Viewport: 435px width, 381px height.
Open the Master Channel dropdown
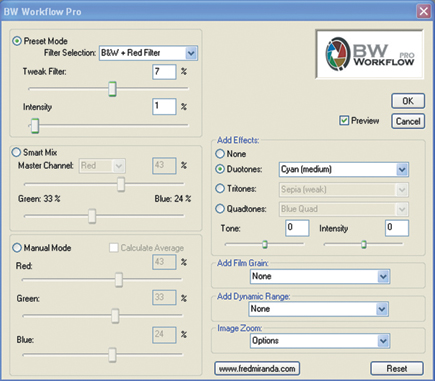[102, 166]
